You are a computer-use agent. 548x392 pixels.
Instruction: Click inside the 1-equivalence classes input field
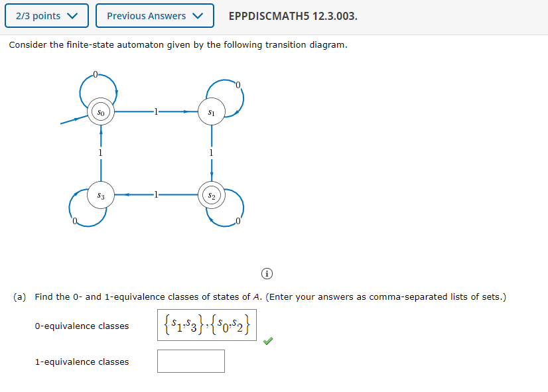coord(190,361)
